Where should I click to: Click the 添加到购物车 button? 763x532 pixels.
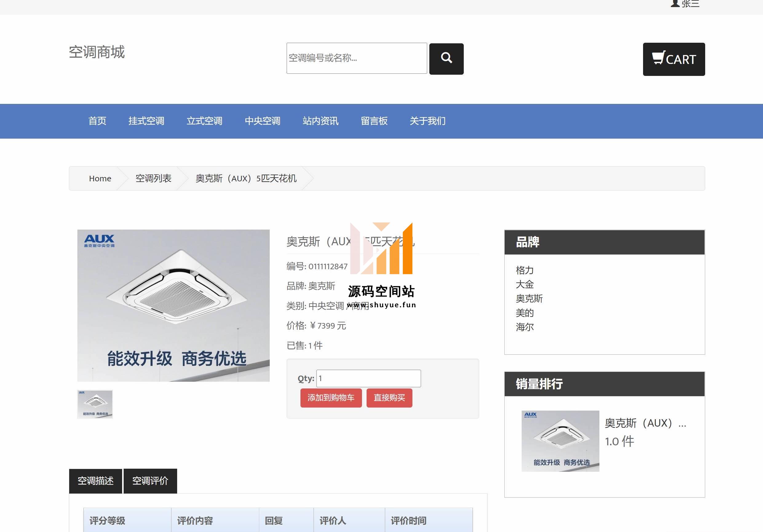[331, 398]
